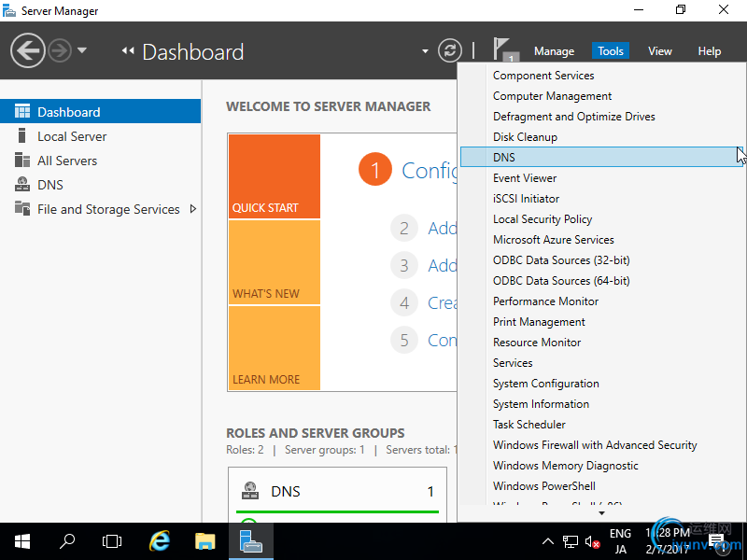This screenshot has height=560, width=747.
Task: Open the Manage menu
Action: [x=554, y=51]
